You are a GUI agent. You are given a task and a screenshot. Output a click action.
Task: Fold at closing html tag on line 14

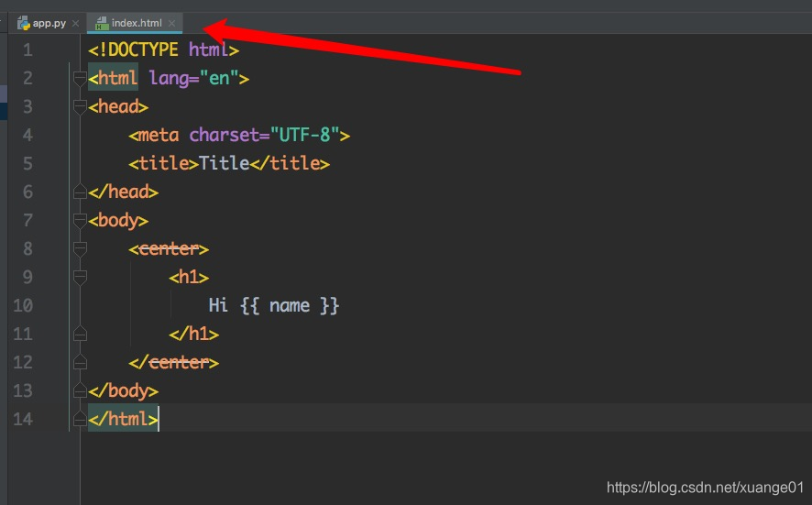tap(80, 419)
